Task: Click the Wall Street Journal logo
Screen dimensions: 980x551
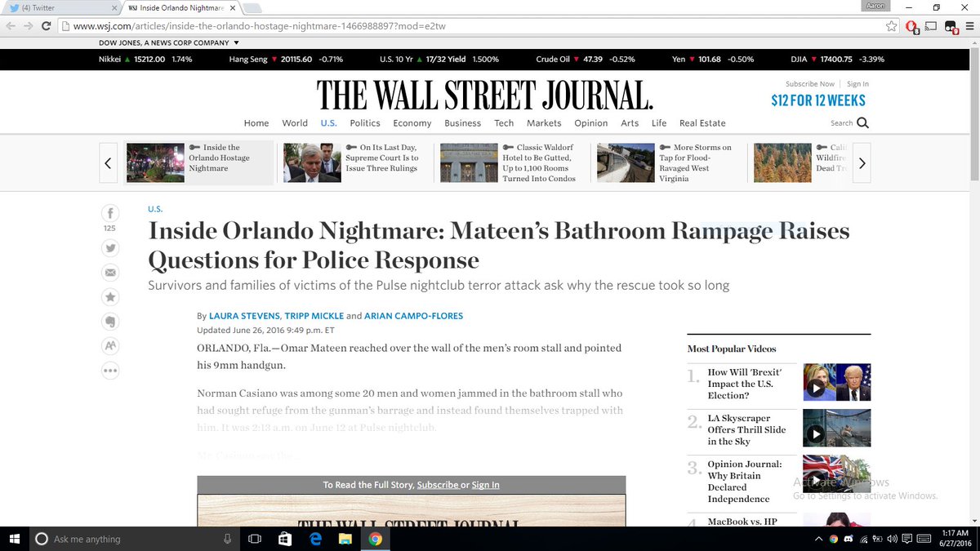Action: click(485, 96)
